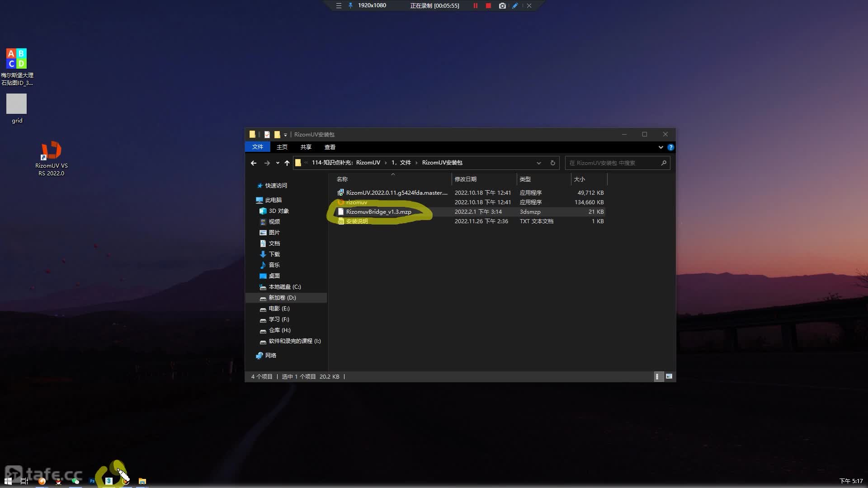The width and height of the screenshot is (868, 488).
Task: Open the recent locations dropdown
Action: click(x=278, y=163)
